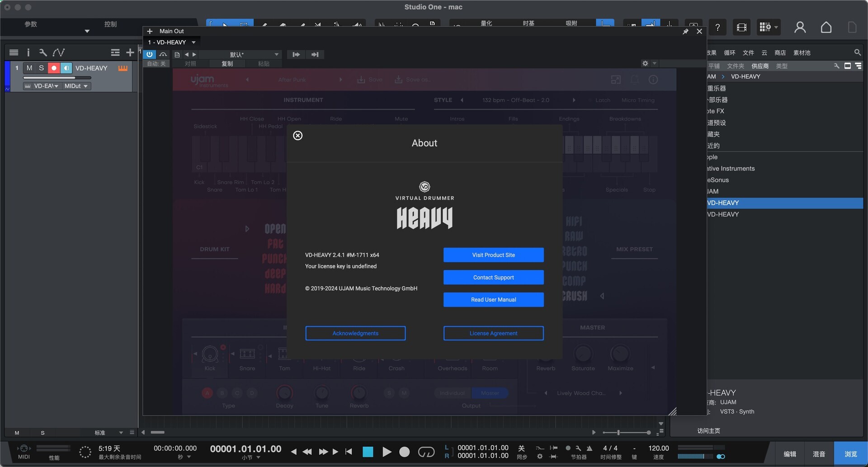This screenshot has width=868, height=467.
Task: Switch browser to 云 tab
Action: pos(764,53)
